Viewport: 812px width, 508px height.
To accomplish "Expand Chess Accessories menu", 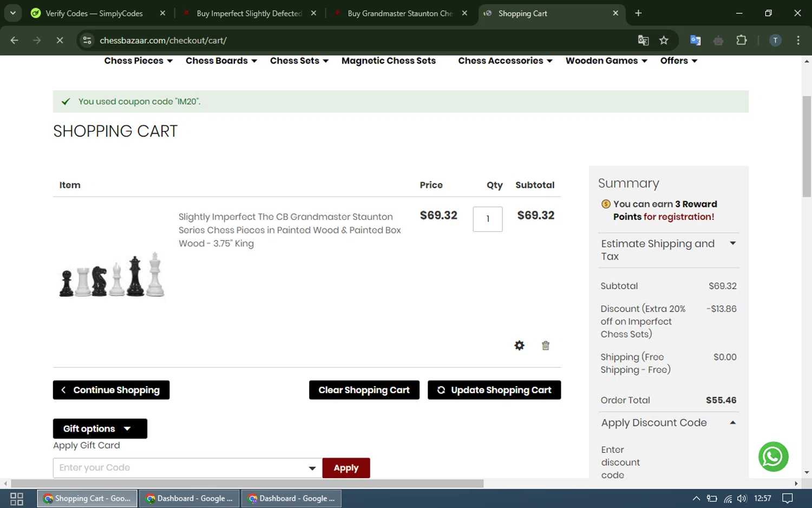I will pyautogui.click(x=505, y=61).
